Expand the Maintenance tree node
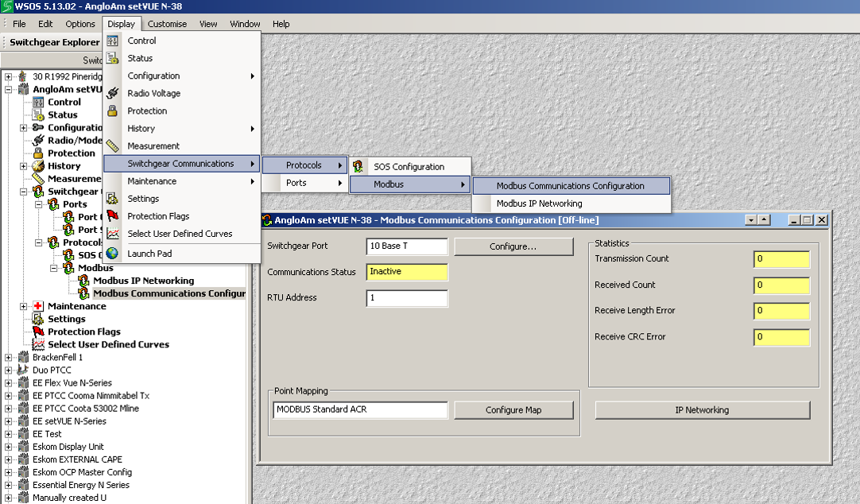The height and width of the screenshot is (504, 860). [24, 306]
